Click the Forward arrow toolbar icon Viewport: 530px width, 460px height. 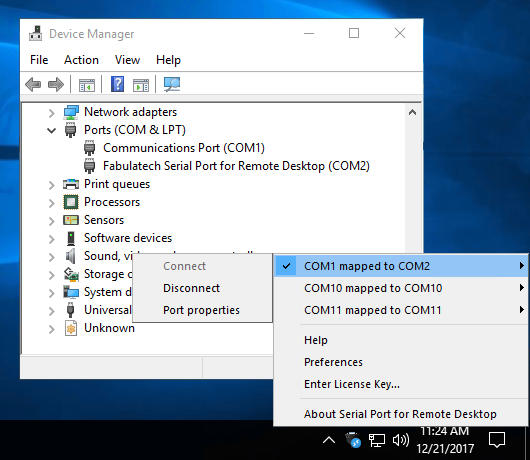[56, 84]
